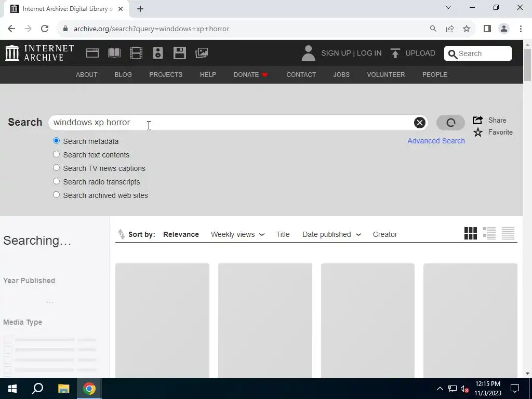Open the ABOUT menu item
This screenshot has height=399, width=532.
tap(87, 75)
